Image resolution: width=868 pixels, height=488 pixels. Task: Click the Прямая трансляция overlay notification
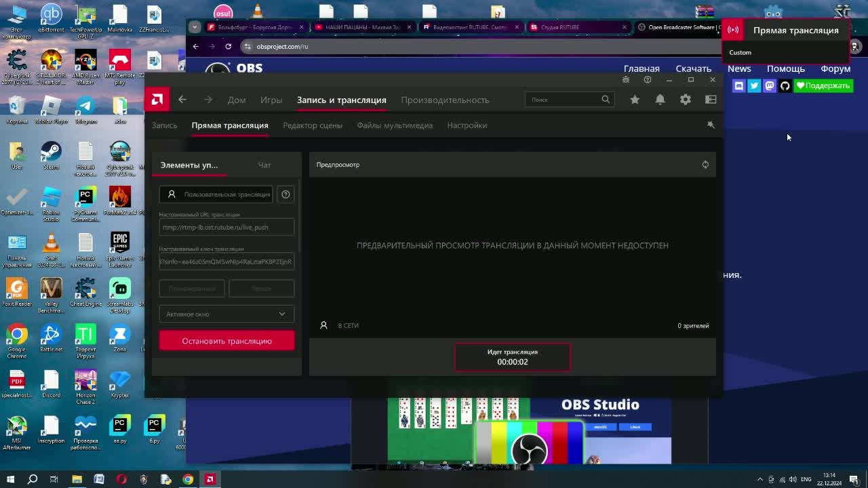(786, 40)
